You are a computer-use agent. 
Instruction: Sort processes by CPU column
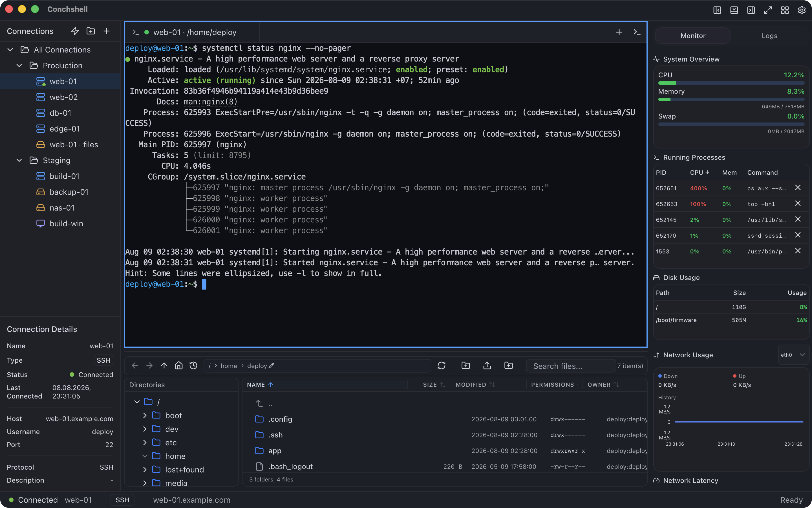point(700,172)
